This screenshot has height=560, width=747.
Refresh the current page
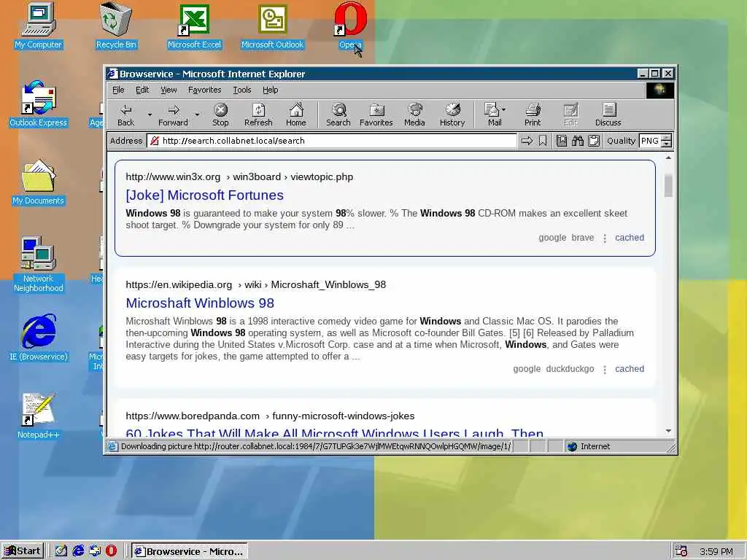pos(258,114)
